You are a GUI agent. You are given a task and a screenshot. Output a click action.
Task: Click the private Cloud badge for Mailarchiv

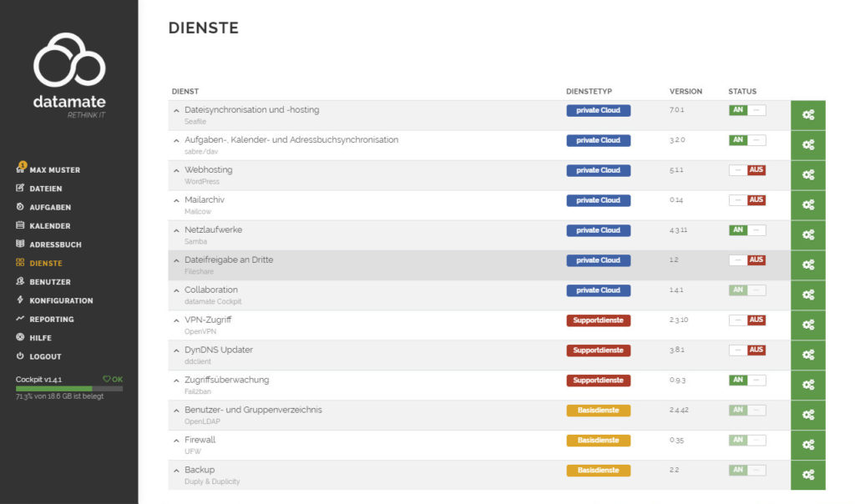click(x=598, y=200)
